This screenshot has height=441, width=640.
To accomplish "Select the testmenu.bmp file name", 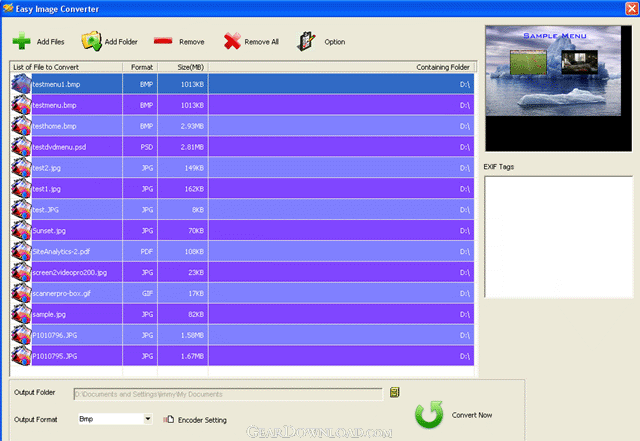I will click(54, 105).
